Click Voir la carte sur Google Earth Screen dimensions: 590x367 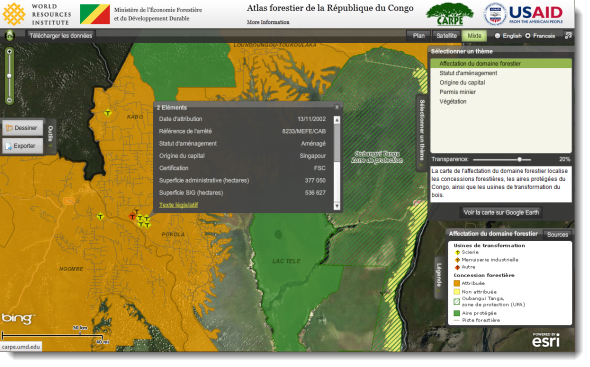(501, 213)
